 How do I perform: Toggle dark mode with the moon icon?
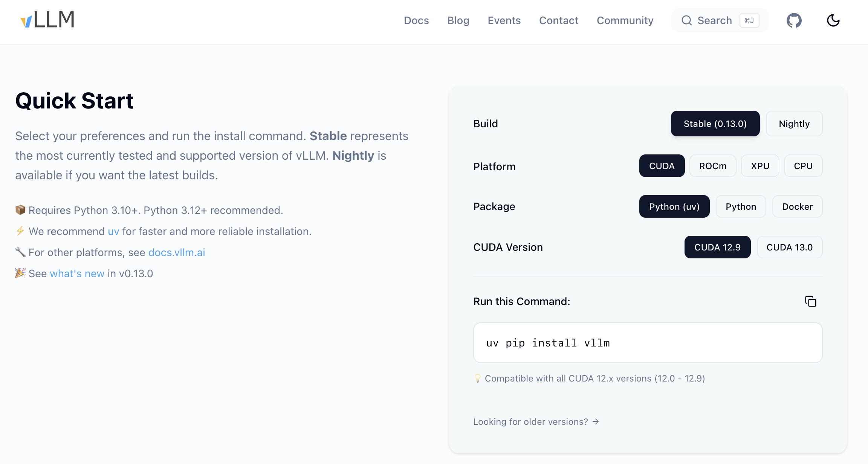pos(833,20)
